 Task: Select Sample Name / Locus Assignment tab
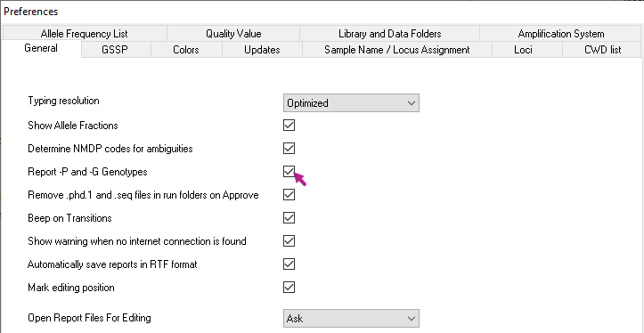tap(397, 50)
